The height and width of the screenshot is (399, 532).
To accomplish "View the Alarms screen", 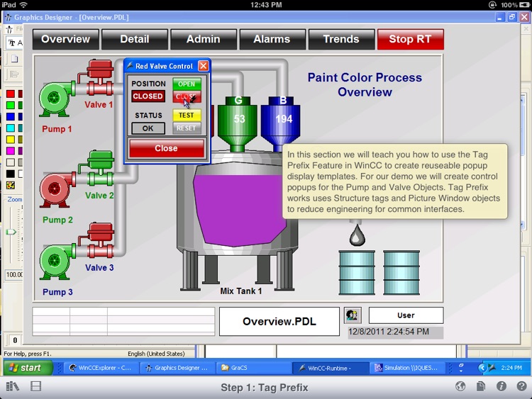I will [x=272, y=39].
